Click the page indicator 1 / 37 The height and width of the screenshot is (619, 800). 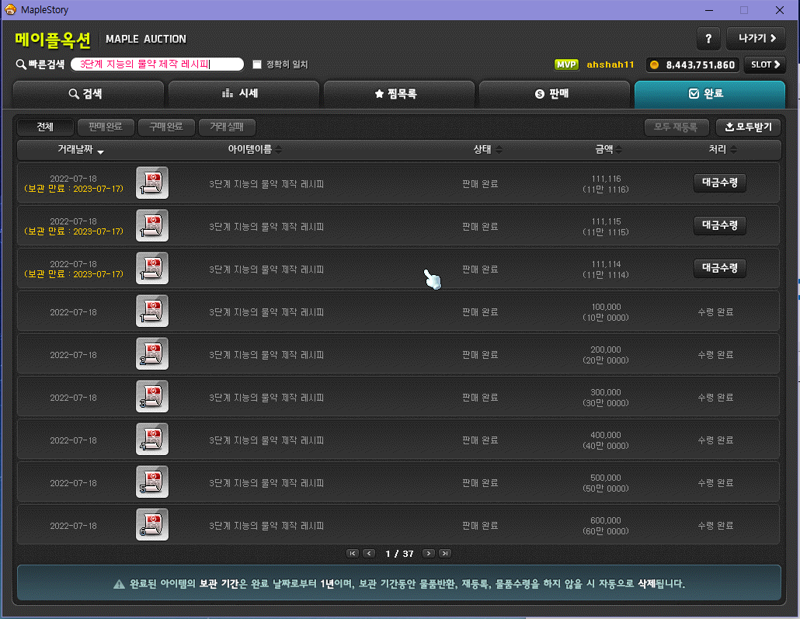[399, 554]
